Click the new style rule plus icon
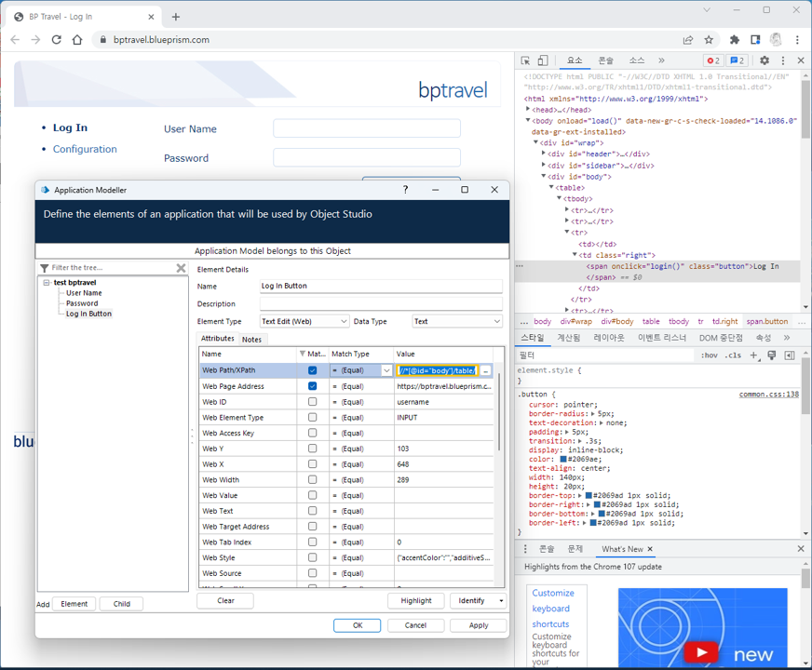 754,355
